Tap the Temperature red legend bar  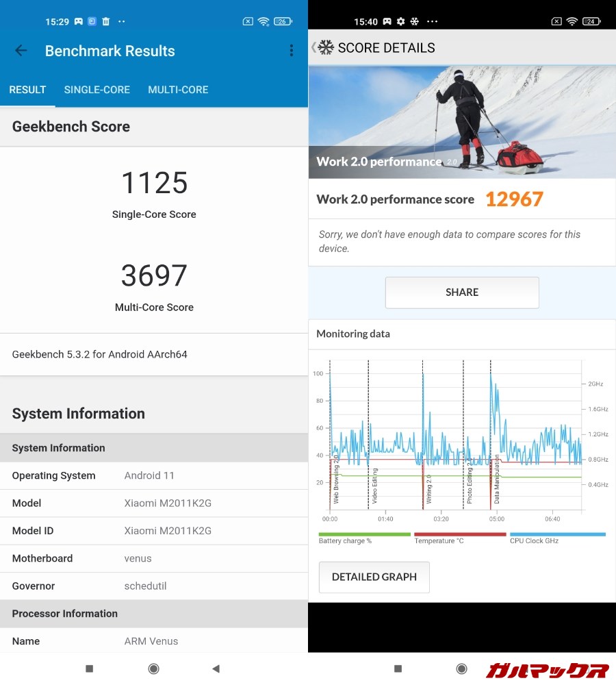[460, 534]
